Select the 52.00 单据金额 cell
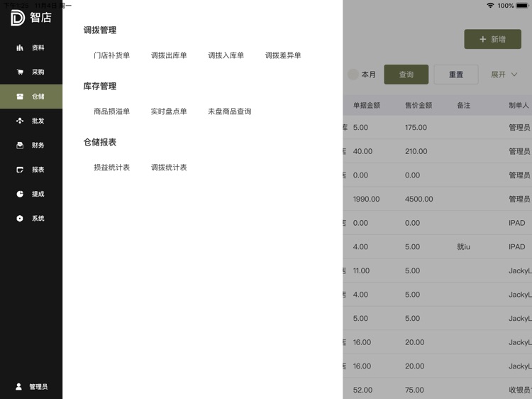 click(x=362, y=390)
